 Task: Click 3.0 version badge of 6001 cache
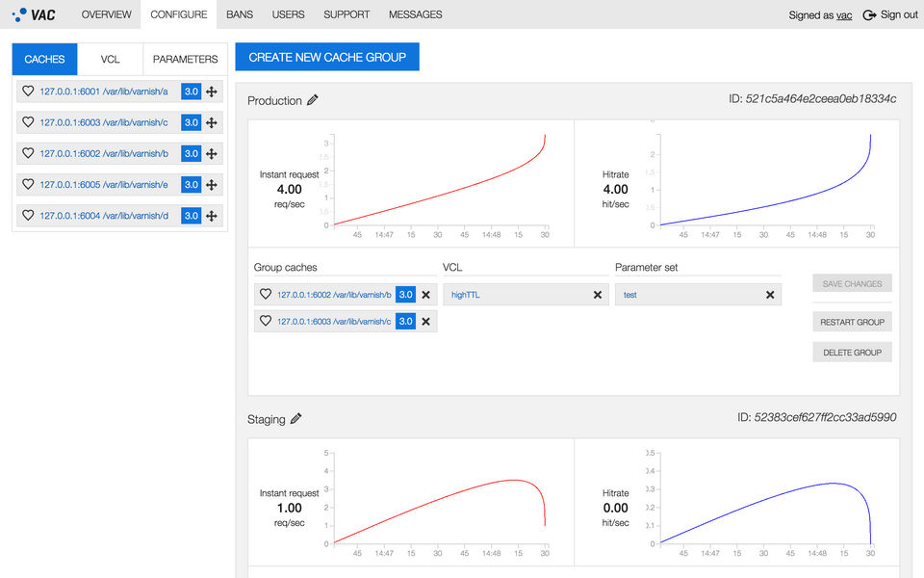[x=191, y=92]
